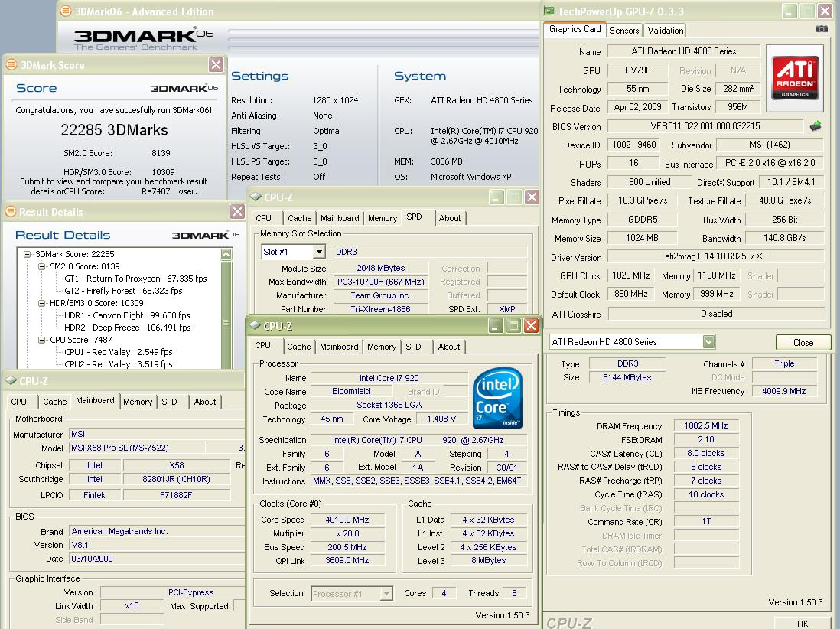Click the GPU-Z Name field ATI Radeon HD 4800 Series
Screen dimensions: 840x629
684,51
